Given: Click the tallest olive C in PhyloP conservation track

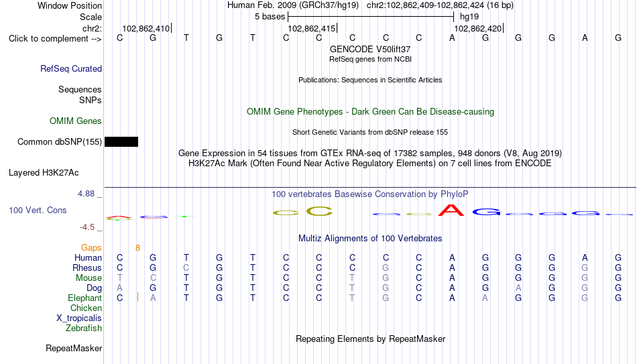Looking at the screenshot, I should click(x=319, y=211).
